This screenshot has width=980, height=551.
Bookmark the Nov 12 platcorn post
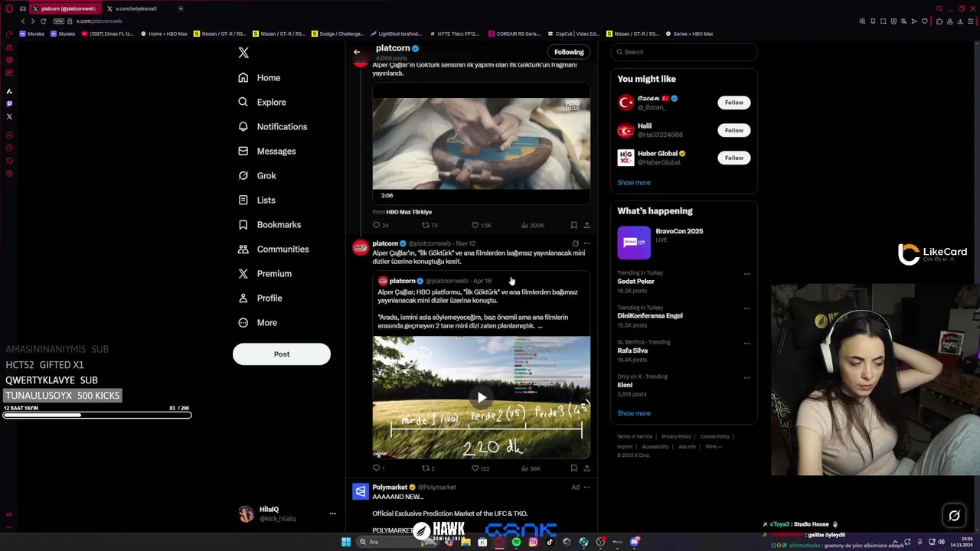point(573,468)
